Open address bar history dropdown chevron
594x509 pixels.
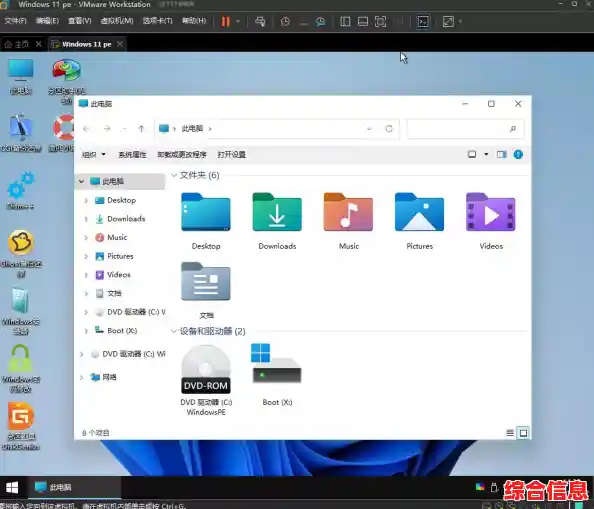click(x=369, y=129)
